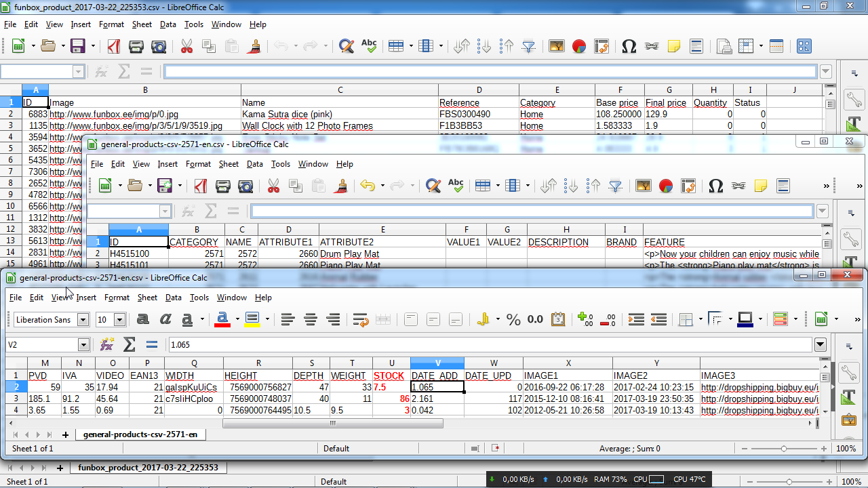
Task: Select the funbox_product_2017-03-22_225353 sheet tab
Action: 148,468
